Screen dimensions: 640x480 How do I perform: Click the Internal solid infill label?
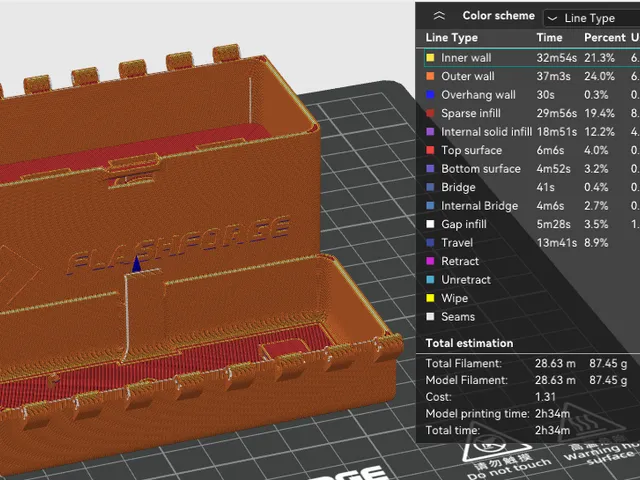click(487, 131)
